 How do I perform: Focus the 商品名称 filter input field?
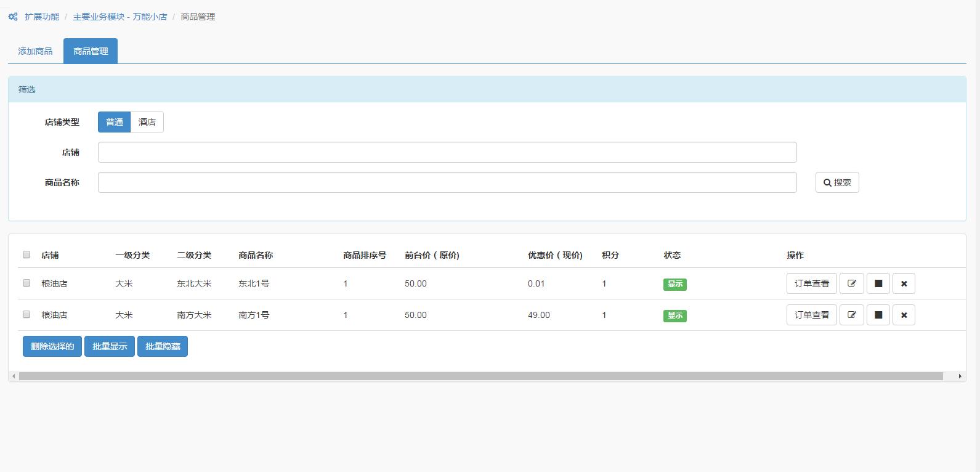pos(447,182)
